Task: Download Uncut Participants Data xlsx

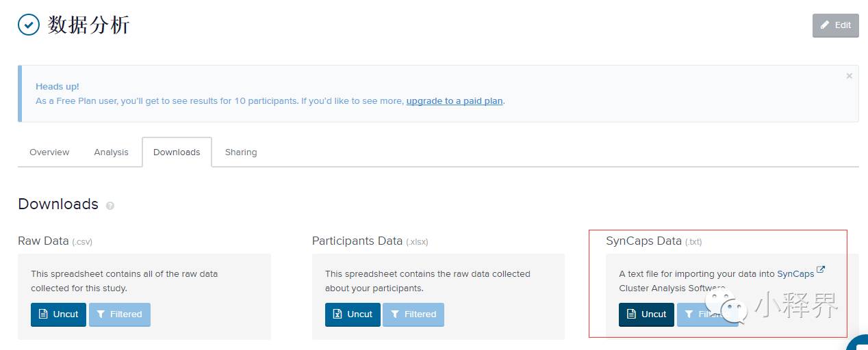Action: coord(353,314)
